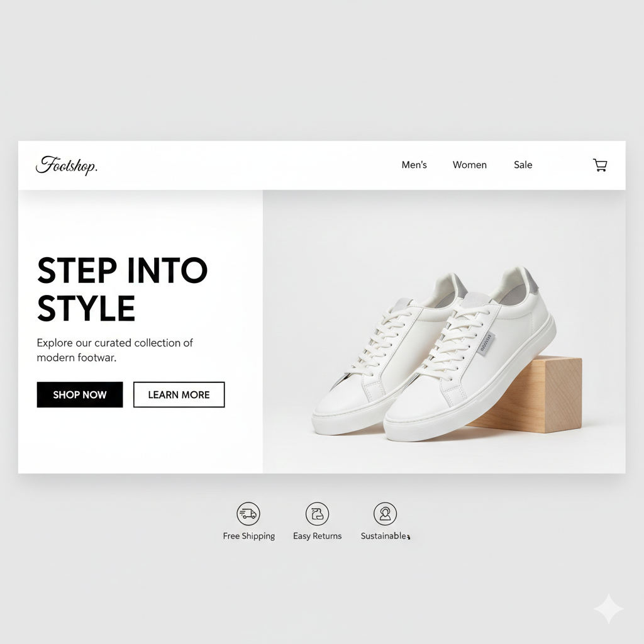The image size is (644, 644).
Task: Click the grey side tag on sneaker
Action: 487,344
